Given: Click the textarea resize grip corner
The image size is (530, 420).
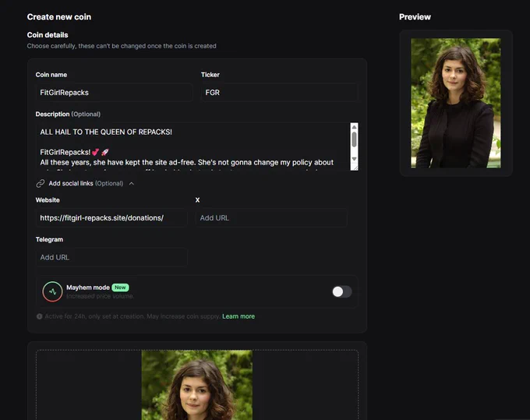Looking at the screenshot, I should point(355,168).
